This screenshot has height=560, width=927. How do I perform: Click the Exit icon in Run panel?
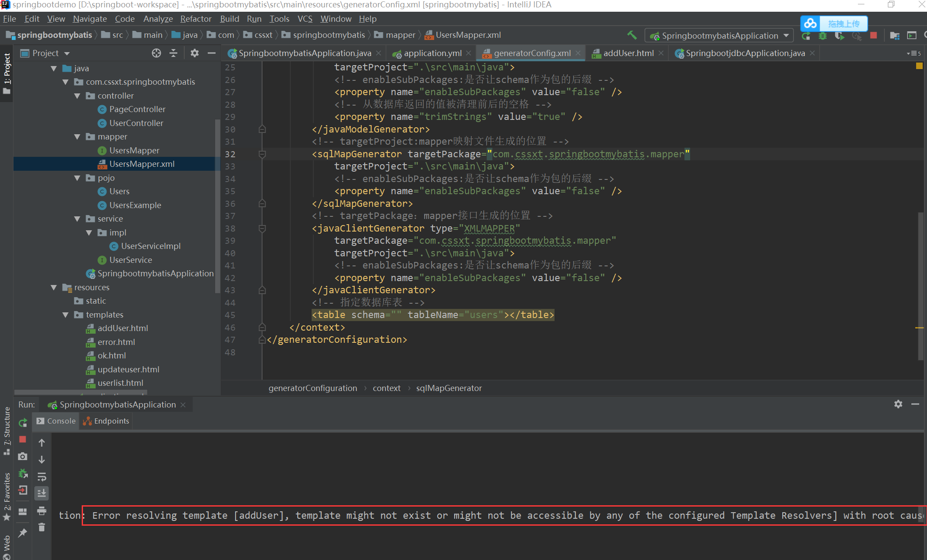(x=23, y=490)
